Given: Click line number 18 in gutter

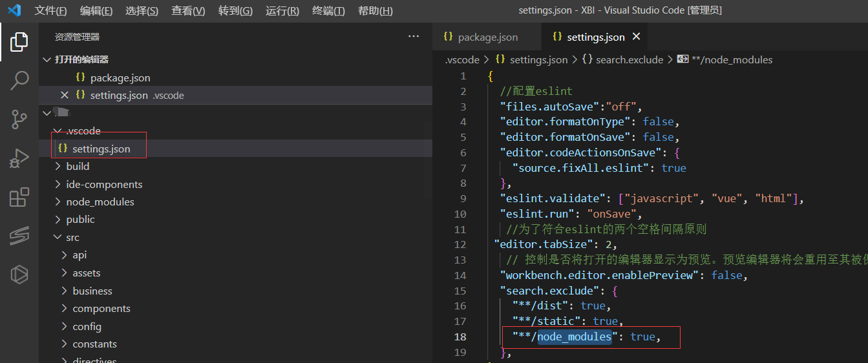Looking at the screenshot, I should 460,337.
